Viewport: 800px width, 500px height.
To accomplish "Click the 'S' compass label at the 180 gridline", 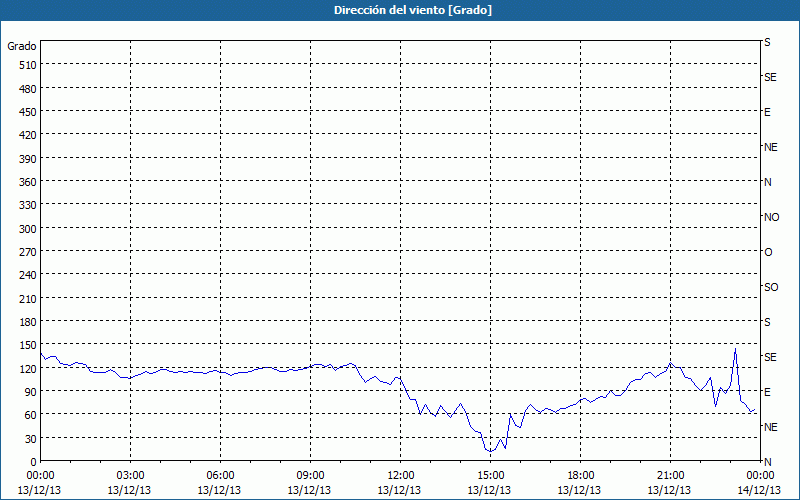I will pos(767,322).
